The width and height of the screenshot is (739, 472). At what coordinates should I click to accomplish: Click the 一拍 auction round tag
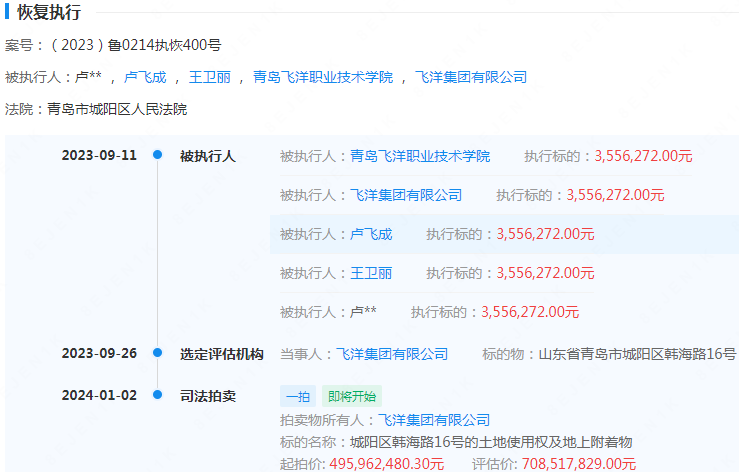coord(298,396)
